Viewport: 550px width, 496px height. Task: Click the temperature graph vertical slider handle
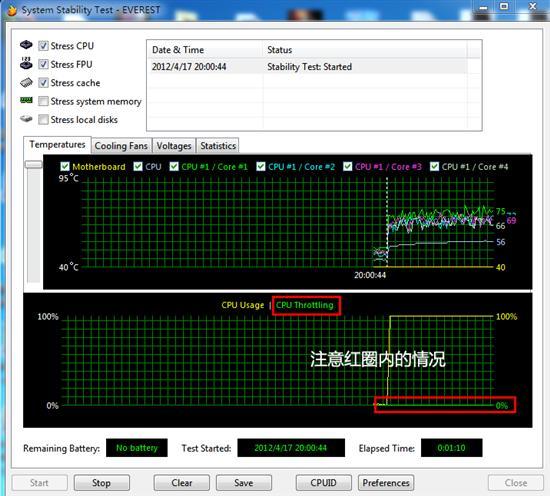[x=34, y=164]
